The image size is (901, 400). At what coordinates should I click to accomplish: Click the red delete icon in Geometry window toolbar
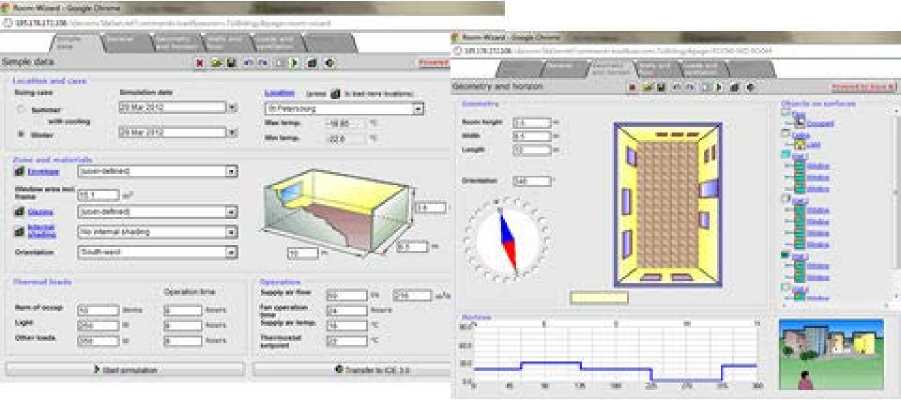(x=633, y=87)
